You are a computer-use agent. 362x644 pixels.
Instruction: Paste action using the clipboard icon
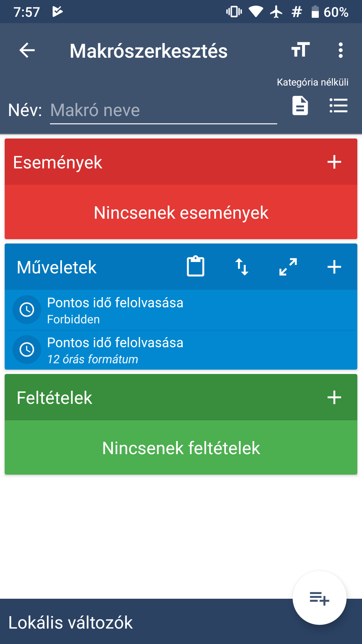pyautogui.click(x=195, y=266)
